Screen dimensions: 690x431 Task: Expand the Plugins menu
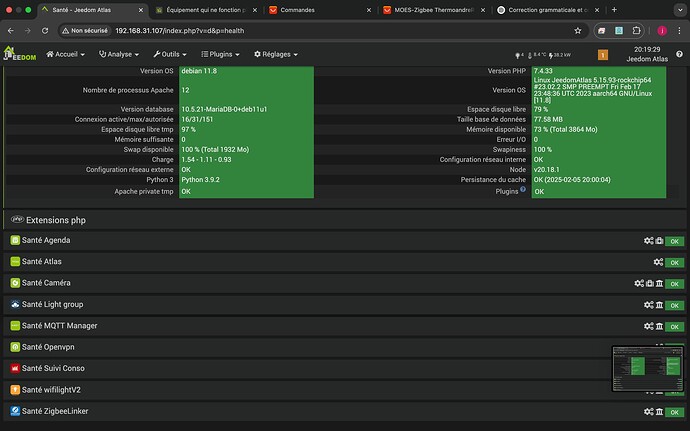220,54
